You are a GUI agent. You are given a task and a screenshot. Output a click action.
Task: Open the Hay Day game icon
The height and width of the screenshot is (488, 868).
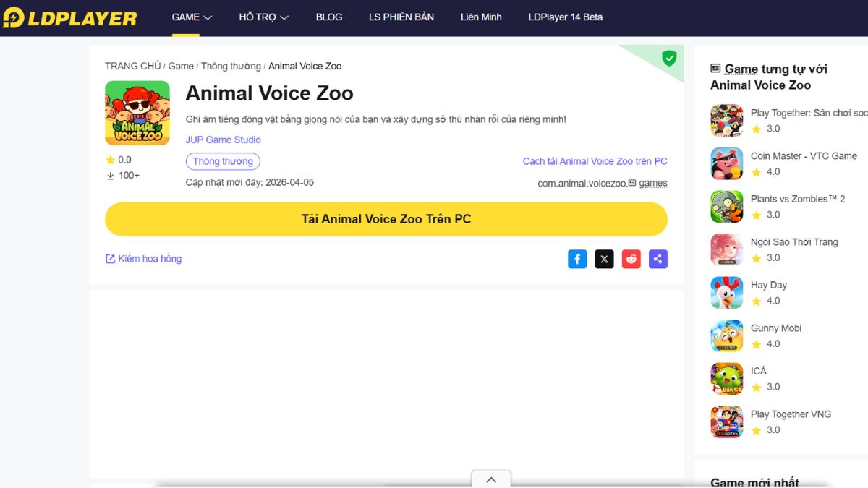point(726,293)
